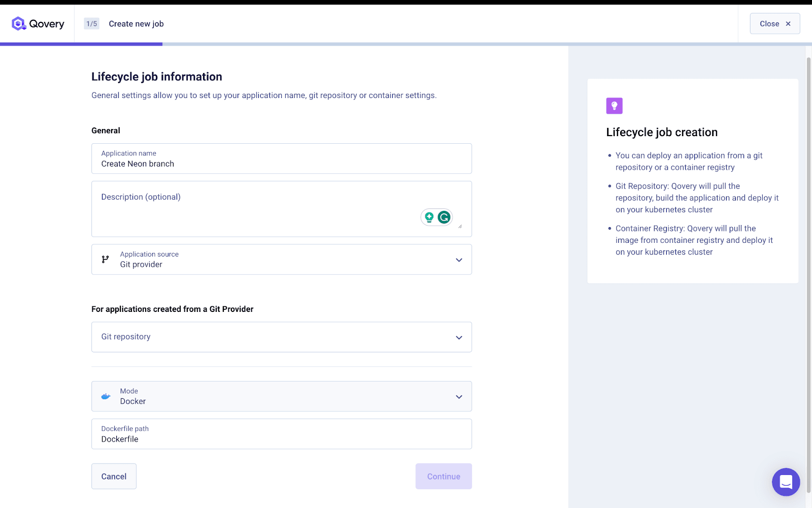The width and height of the screenshot is (812, 508).
Task: Click the git branch icon
Action: coord(105,260)
